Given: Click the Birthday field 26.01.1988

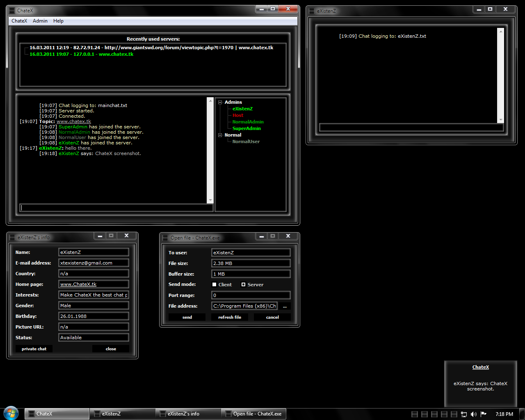Looking at the screenshot, I should (x=94, y=316).
